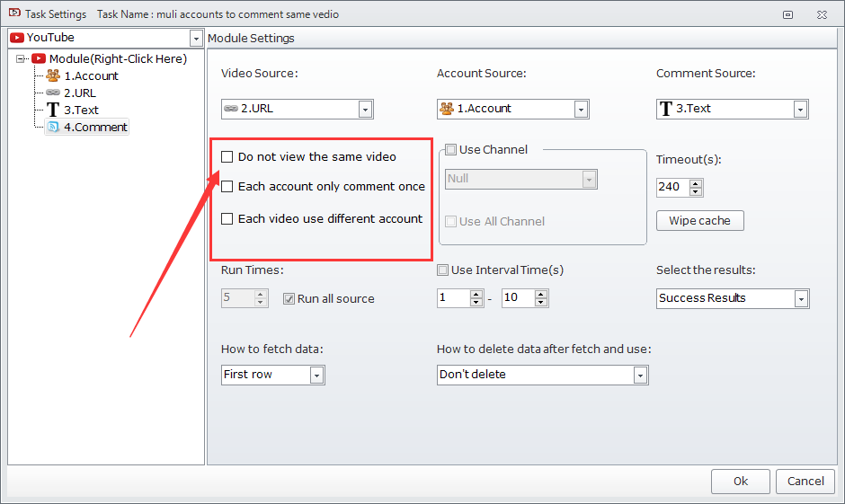This screenshot has height=504, width=845.
Task: Confirm settings with the Ok button
Action: coord(740,481)
